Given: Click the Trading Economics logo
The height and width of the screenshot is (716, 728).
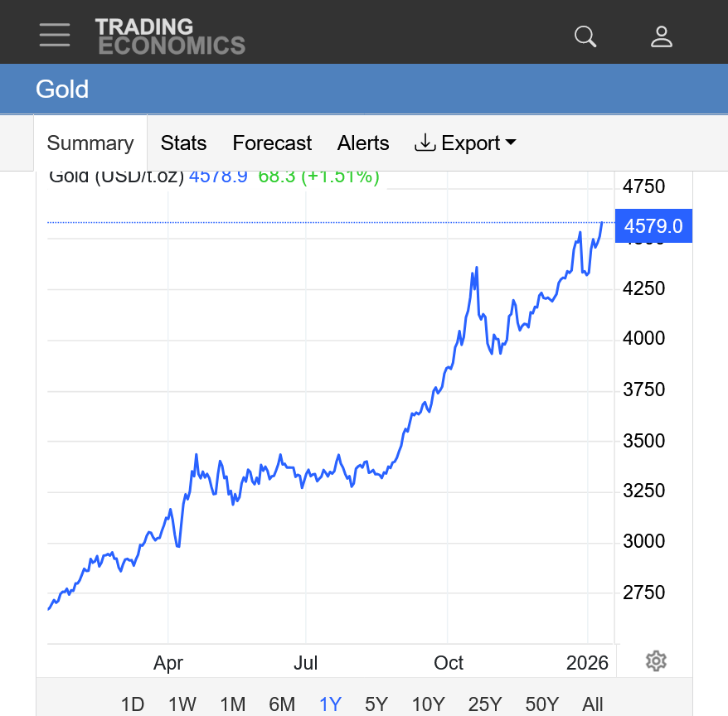Looking at the screenshot, I should [x=170, y=36].
